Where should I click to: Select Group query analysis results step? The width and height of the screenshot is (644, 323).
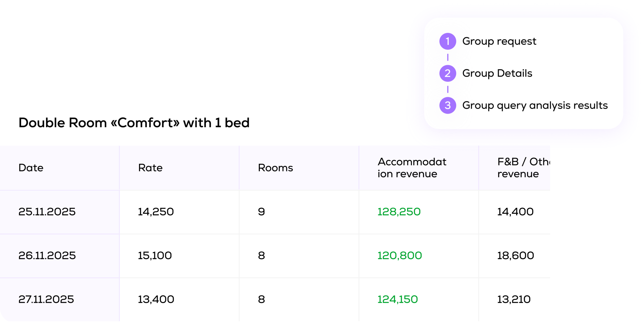tap(535, 105)
